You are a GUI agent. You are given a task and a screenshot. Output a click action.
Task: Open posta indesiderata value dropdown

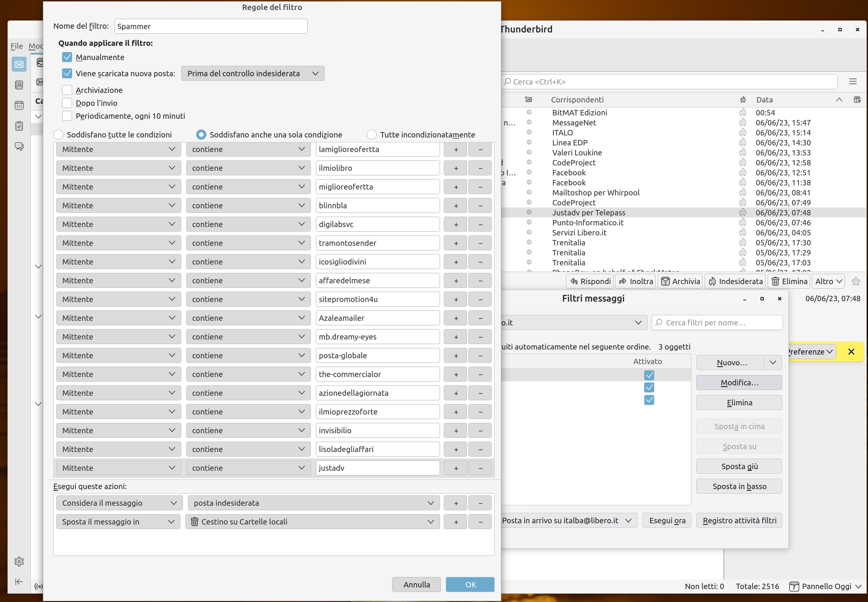314,503
